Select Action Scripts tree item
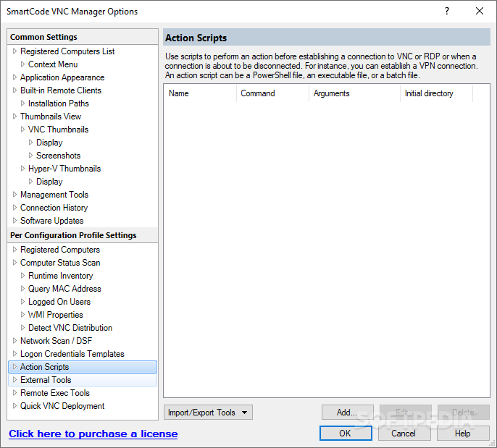The image size is (497, 448). (83, 367)
